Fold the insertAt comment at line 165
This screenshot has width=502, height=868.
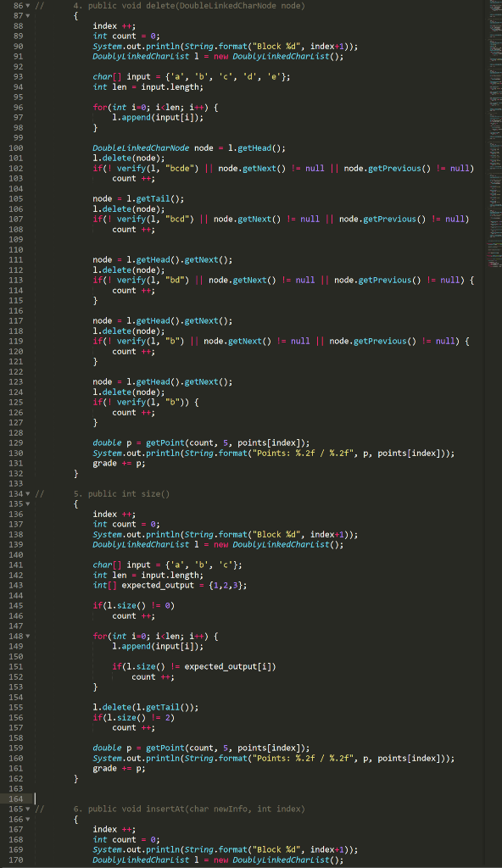(28, 809)
